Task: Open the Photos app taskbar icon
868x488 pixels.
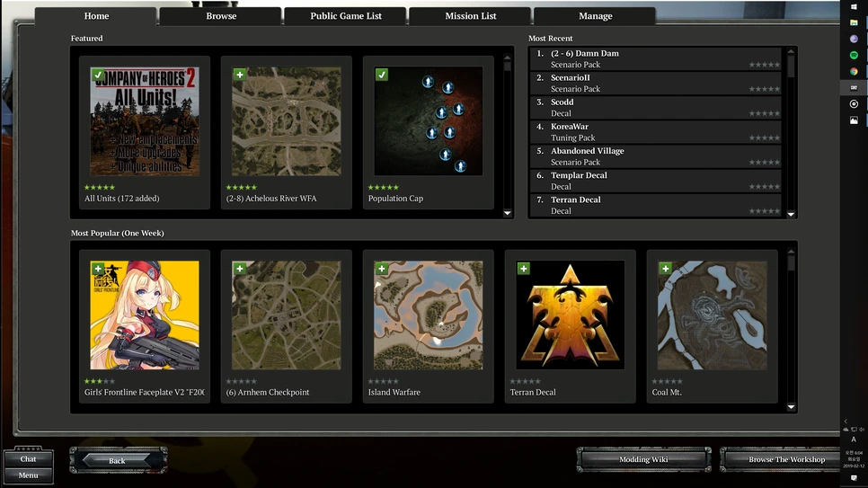Action: 855,120
